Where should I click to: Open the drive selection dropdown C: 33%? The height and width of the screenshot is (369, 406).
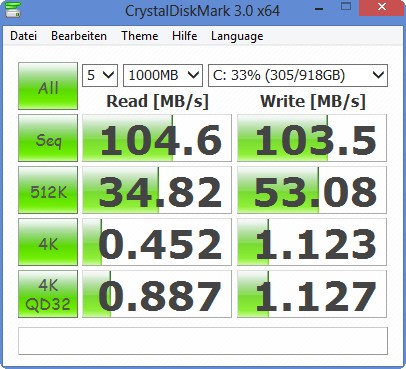(298, 75)
